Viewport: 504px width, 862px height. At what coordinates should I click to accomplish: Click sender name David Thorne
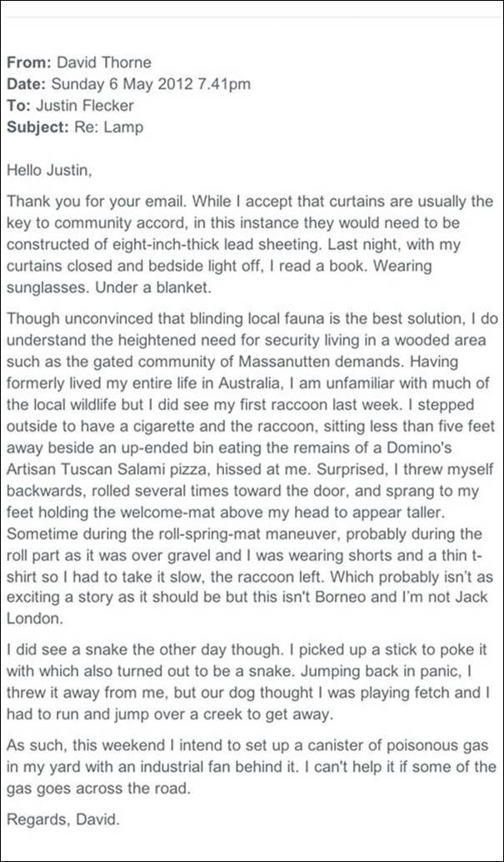coord(104,63)
